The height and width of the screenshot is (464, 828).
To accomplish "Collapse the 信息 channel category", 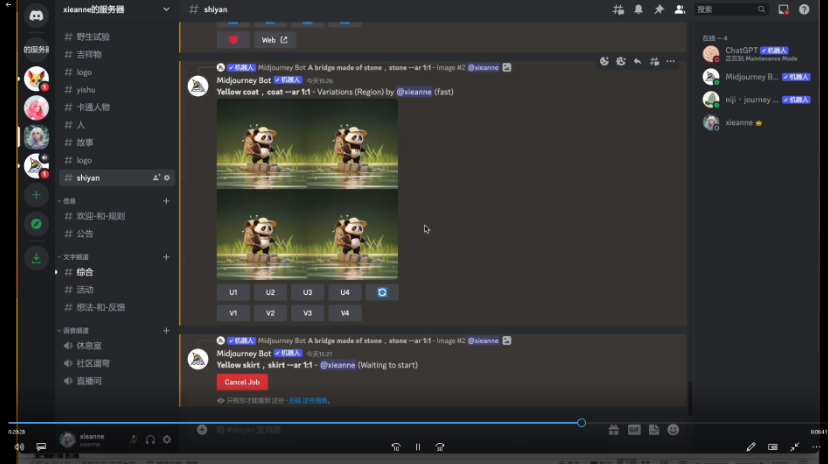I will click(67, 201).
